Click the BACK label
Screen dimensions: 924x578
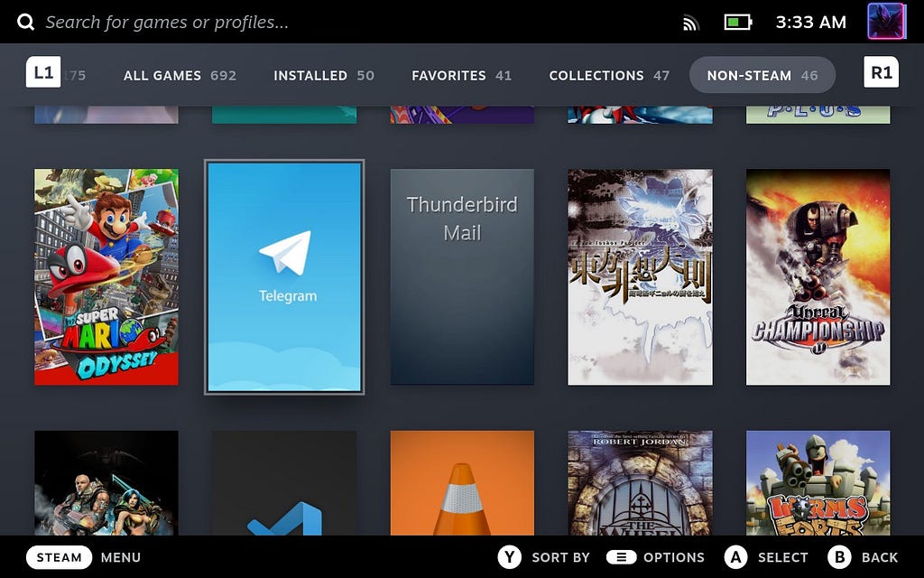[x=880, y=557]
